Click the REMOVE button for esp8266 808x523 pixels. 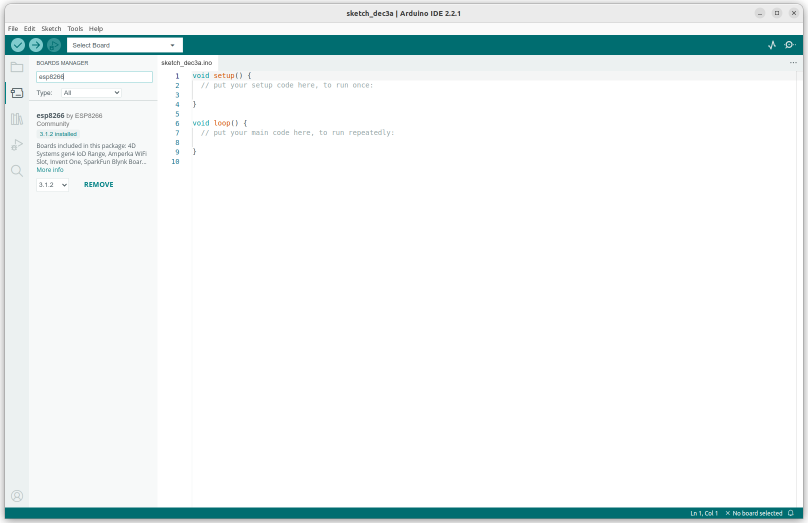pyautogui.click(x=98, y=185)
